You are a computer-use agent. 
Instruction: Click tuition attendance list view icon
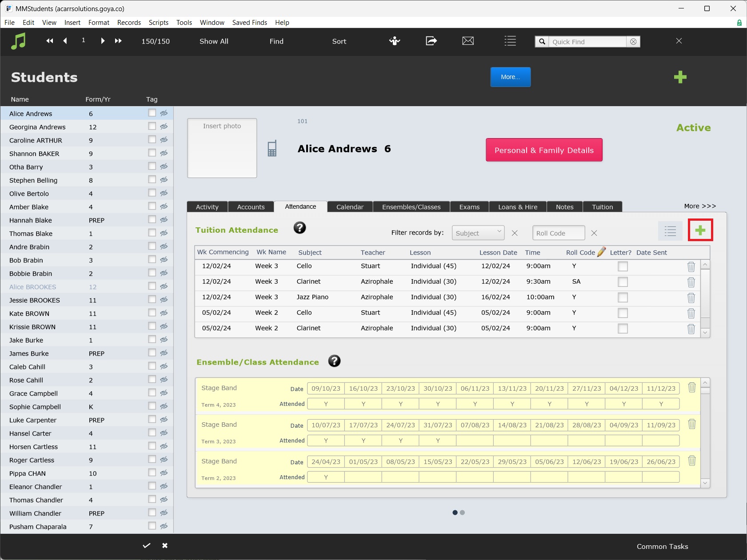coord(670,231)
